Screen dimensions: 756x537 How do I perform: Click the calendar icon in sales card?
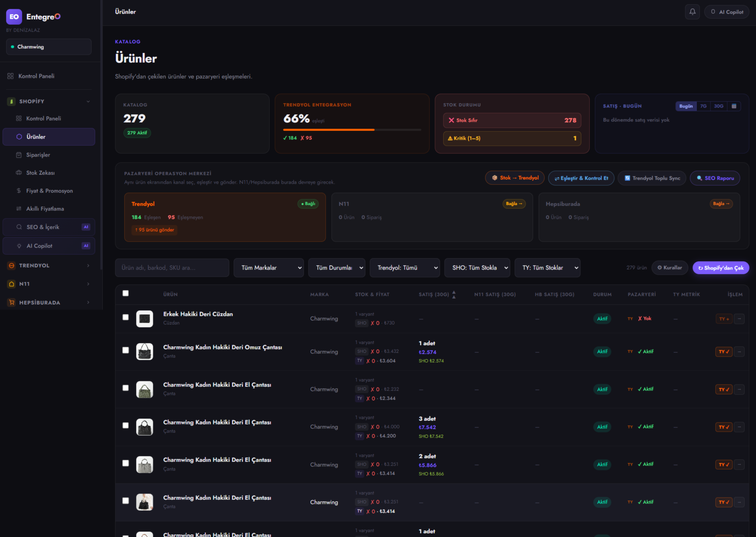[x=734, y=106]
